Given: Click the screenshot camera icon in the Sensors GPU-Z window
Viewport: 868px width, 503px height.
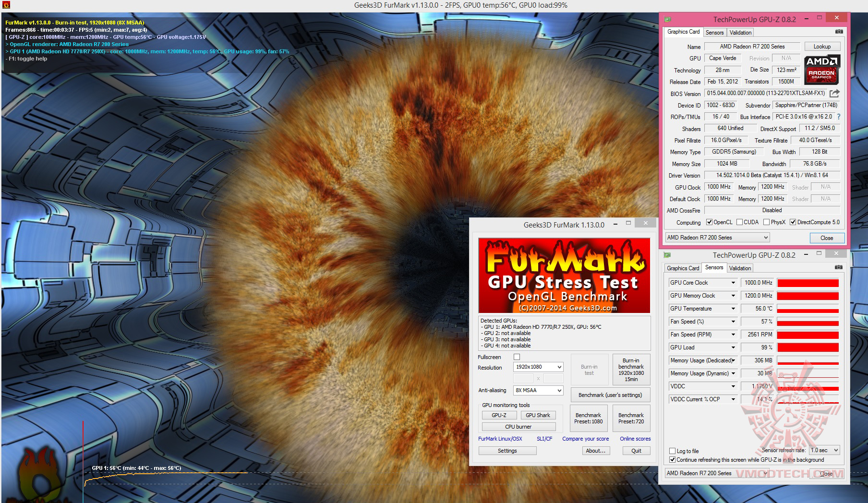Looking at the screenshot, I should 838,267.
